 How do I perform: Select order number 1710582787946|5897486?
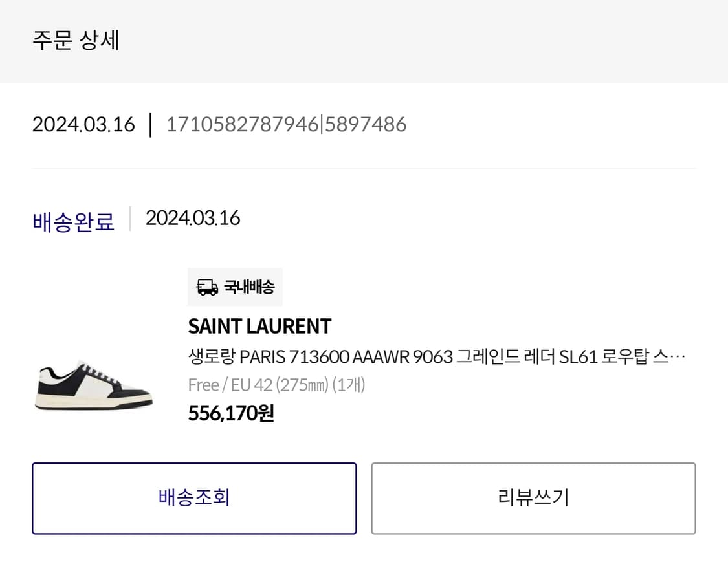[287, 124]
